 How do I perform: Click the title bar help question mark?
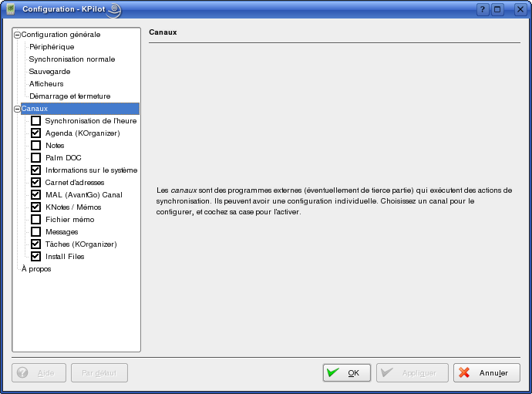pos(483,9)
